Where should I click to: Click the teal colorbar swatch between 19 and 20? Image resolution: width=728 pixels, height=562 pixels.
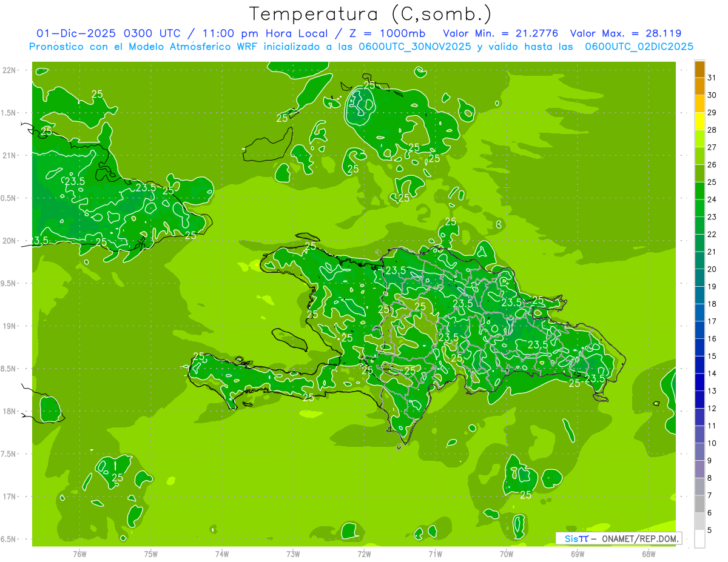coord(699,278)
